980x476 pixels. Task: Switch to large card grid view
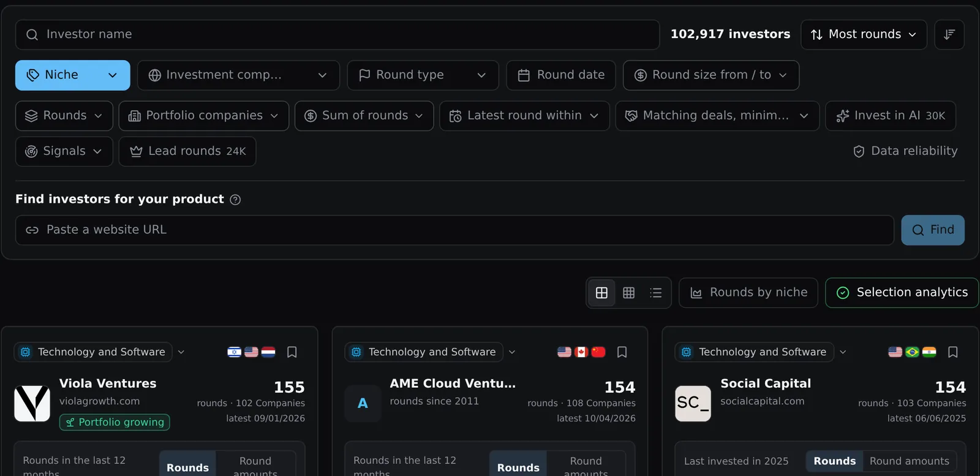[601, 293]
